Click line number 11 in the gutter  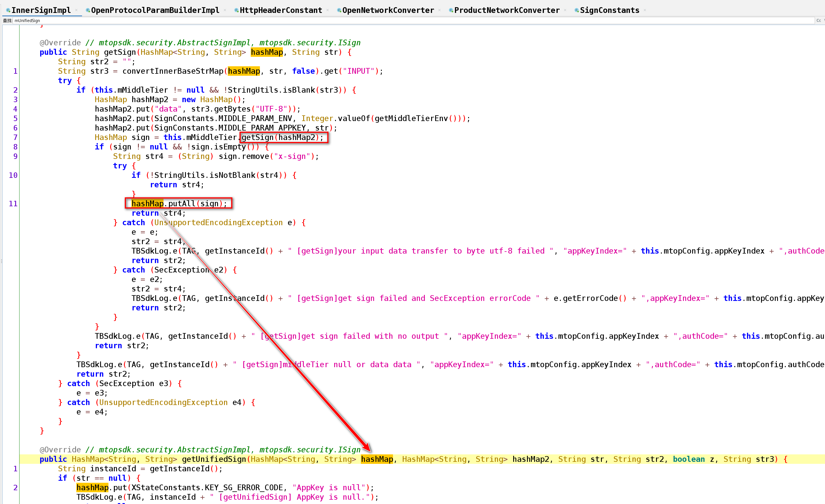13,204
